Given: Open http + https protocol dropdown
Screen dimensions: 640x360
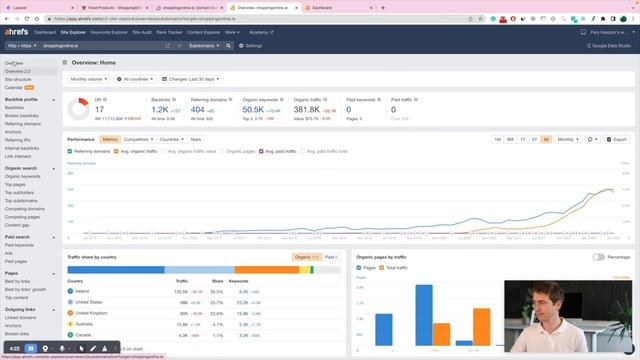Looking at the screenshot, I should click(22, 46).
